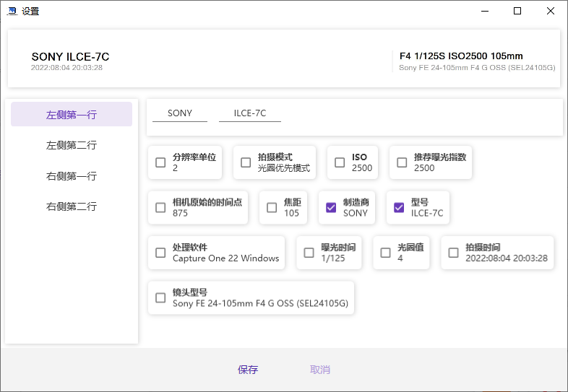The image size is (568, 392).
Task: Click preview date 2022:08:04 20:03:28
Action: click(x=66, y=68)
